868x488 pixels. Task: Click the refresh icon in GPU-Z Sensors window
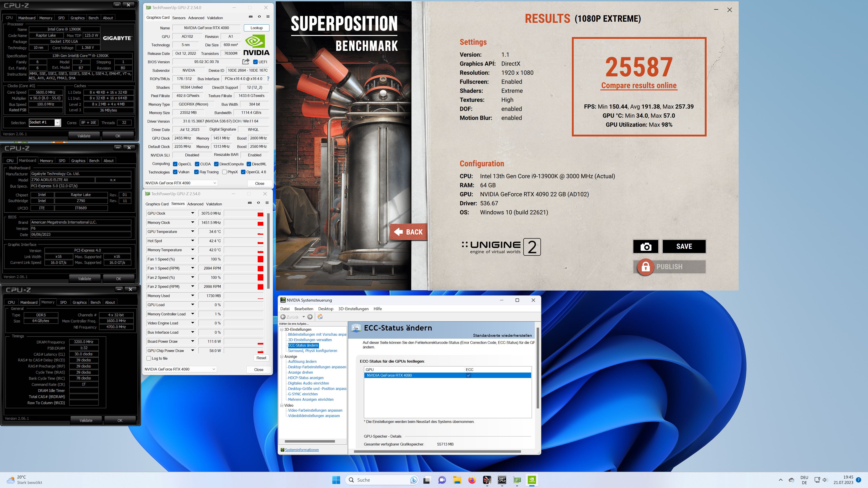(x=258, y=203)
